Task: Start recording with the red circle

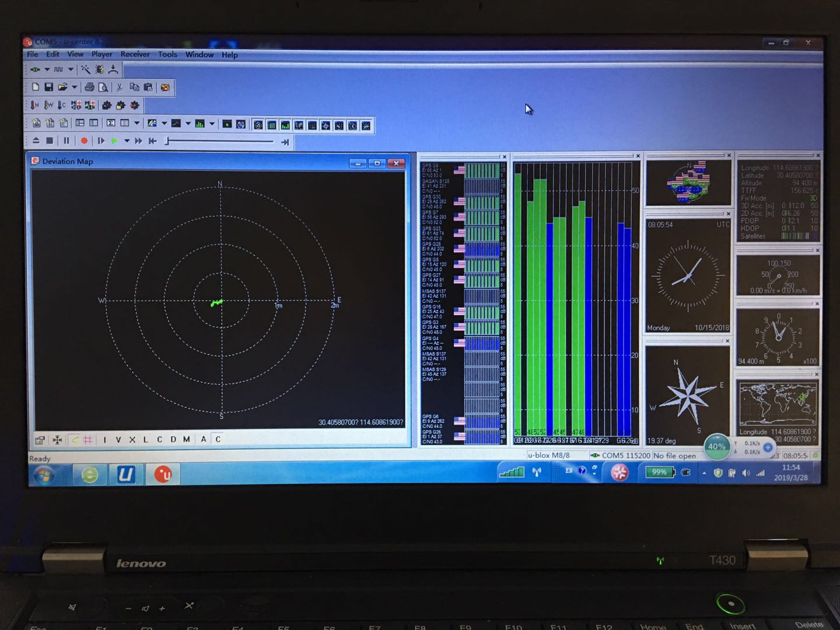Action: click(84, 141)
